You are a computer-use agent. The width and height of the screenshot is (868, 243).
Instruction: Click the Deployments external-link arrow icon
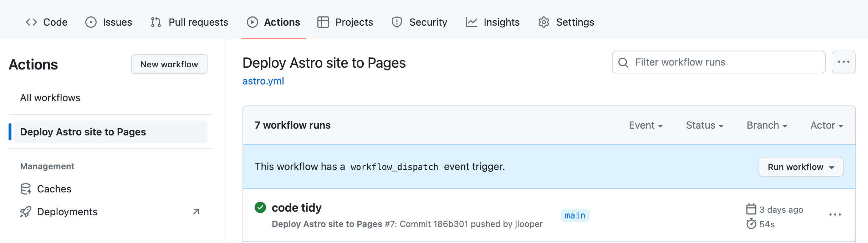pos(196,212)
